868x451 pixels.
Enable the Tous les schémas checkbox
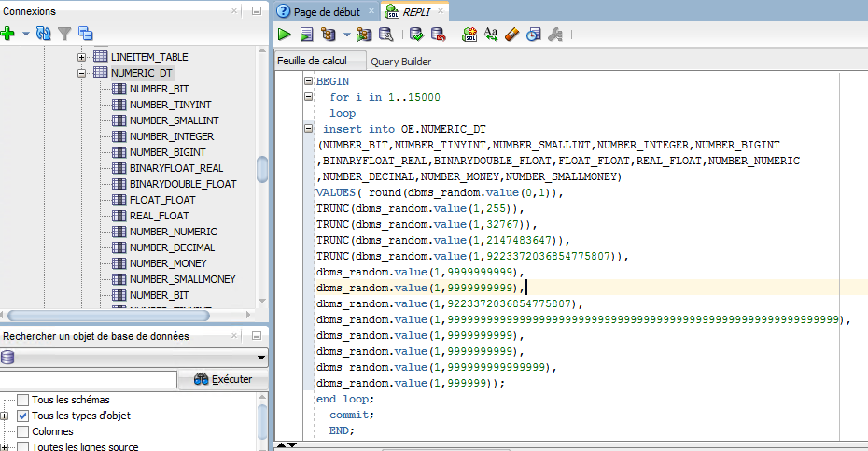[22, 400]
